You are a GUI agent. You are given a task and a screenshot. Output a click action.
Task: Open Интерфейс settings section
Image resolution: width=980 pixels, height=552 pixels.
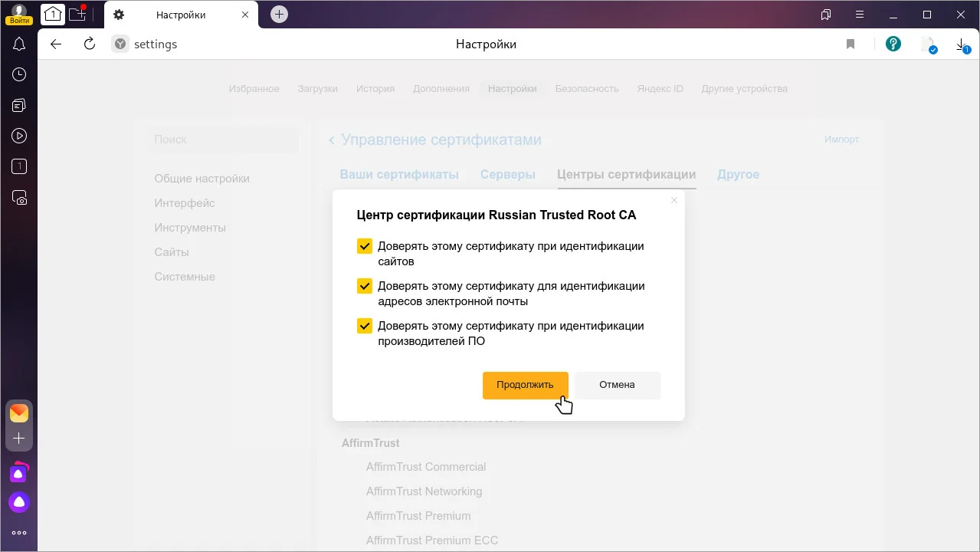click(185, 203)
